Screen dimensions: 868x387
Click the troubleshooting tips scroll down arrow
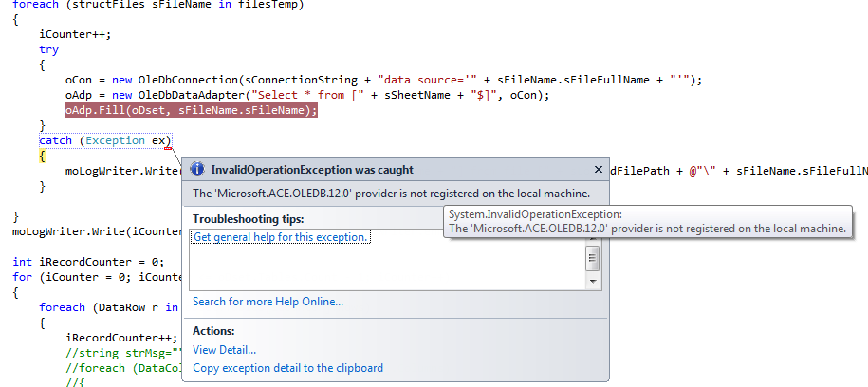point(593,282)
